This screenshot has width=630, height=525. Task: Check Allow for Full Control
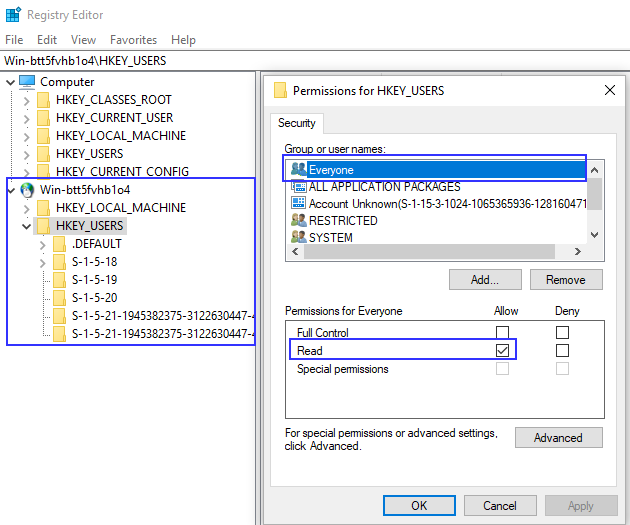502,333
